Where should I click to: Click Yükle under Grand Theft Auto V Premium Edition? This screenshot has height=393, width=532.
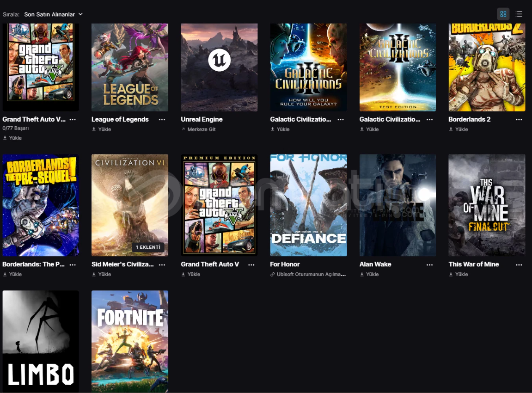(x=191, y=274)
